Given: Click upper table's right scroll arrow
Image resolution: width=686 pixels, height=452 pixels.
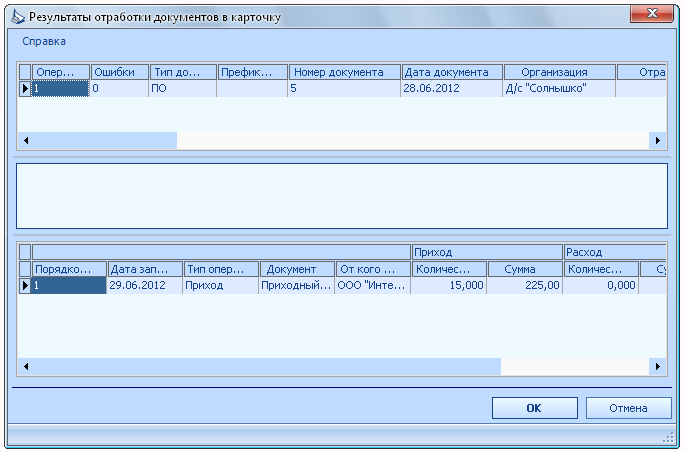Looking at the screenshot, I should pyautogui.click(x=658, y=140).
